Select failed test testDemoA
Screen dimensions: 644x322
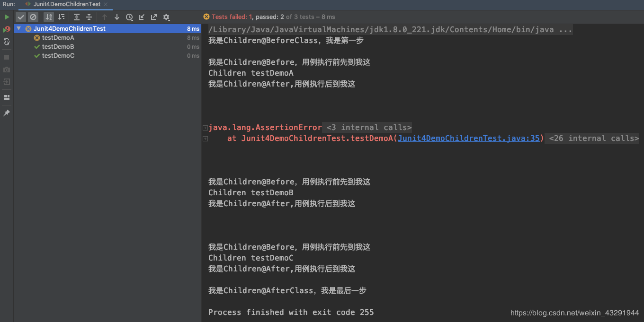58,38
